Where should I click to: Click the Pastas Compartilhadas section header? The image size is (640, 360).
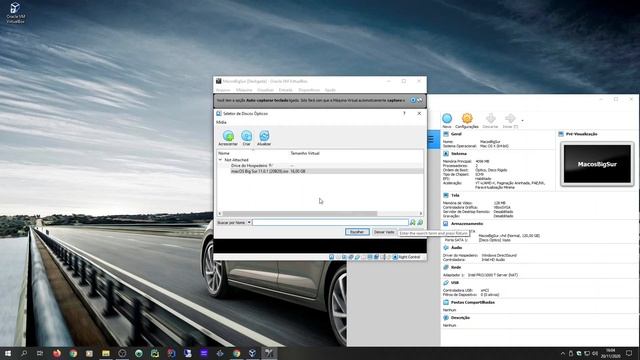pos(473,302)
